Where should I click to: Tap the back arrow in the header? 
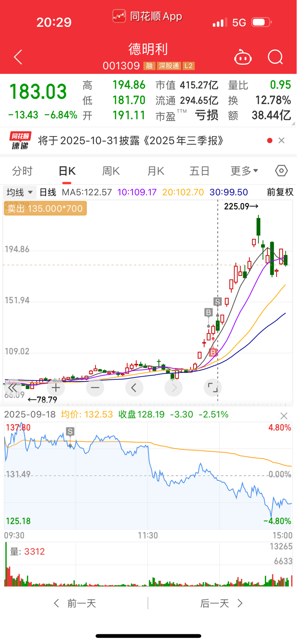(x=18, y=57)
